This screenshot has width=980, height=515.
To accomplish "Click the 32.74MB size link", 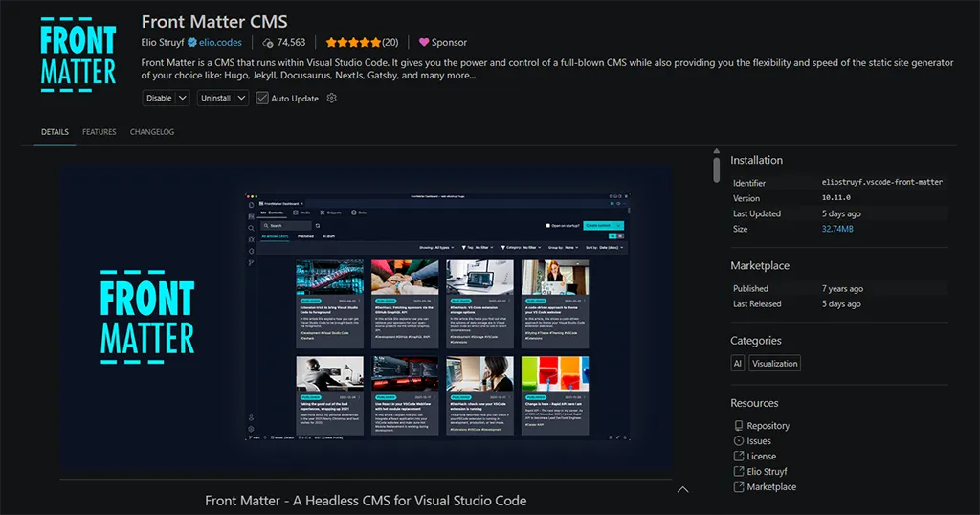I will point(837,229).
